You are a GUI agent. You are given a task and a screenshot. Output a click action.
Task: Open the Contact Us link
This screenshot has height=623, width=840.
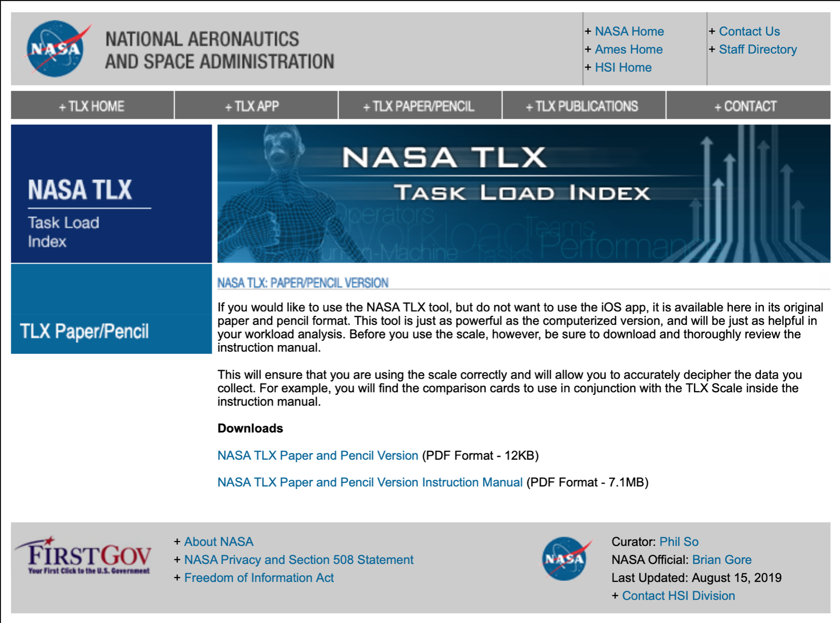pos(749,32)
